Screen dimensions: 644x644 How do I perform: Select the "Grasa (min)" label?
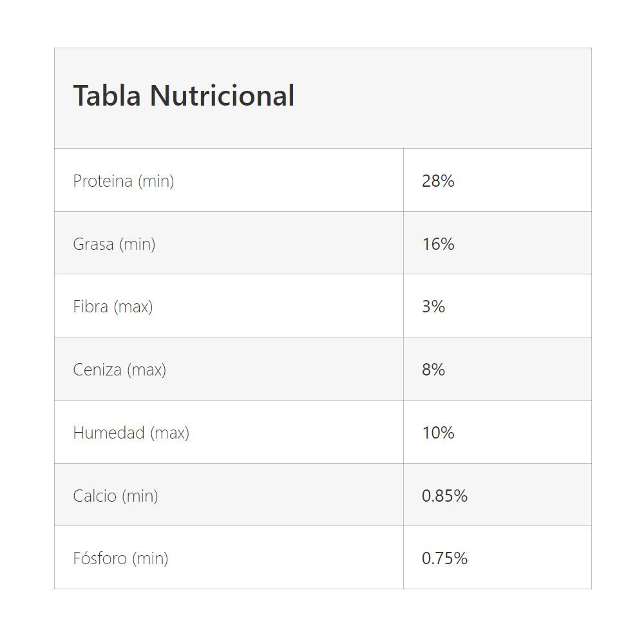click(x=114, y=244)
